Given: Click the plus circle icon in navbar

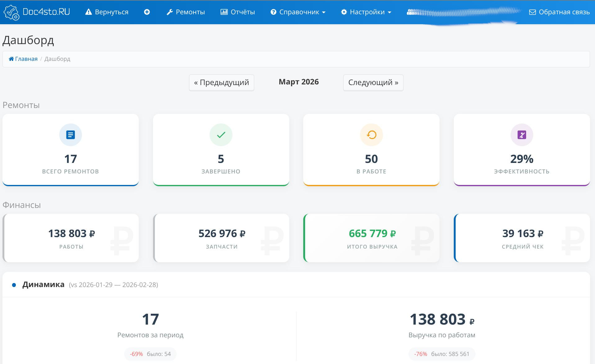Looking at the screenshot, I should (147, 12).
